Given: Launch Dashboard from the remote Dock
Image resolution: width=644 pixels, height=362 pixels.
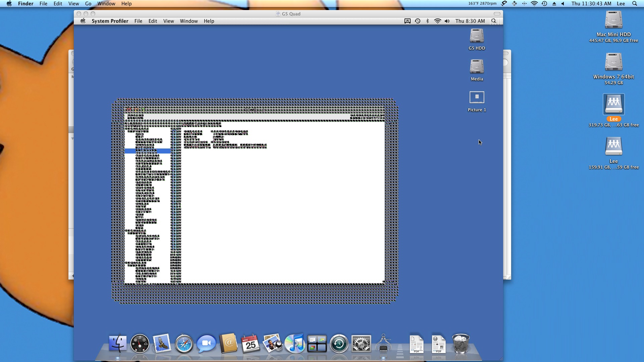Looking at the screenshot, I should pos(140,344).
